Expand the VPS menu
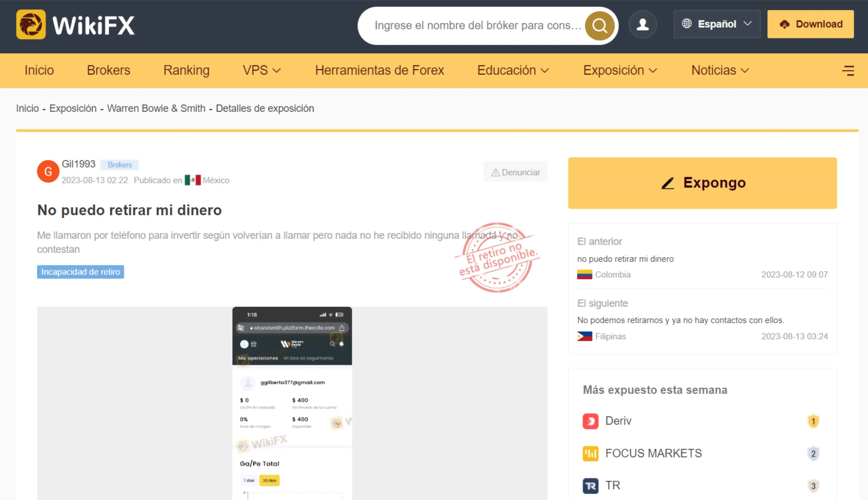 point(262,70)
